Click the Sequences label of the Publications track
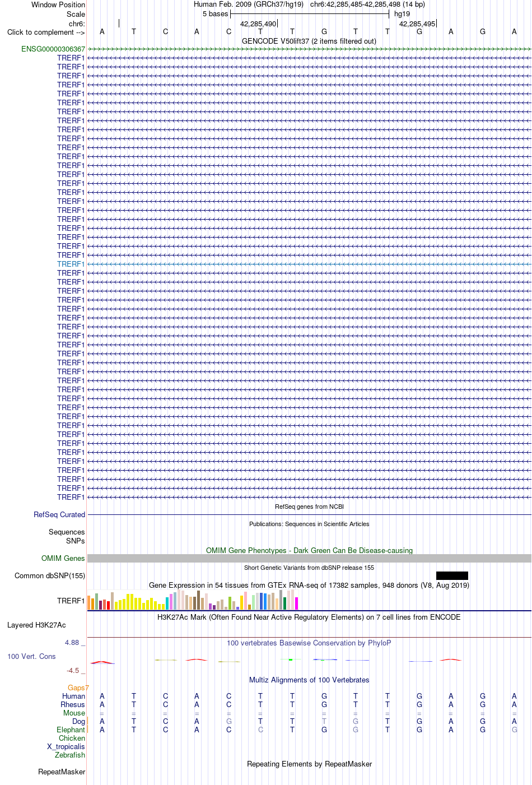 pyautogui.click(x=67, y=532)
